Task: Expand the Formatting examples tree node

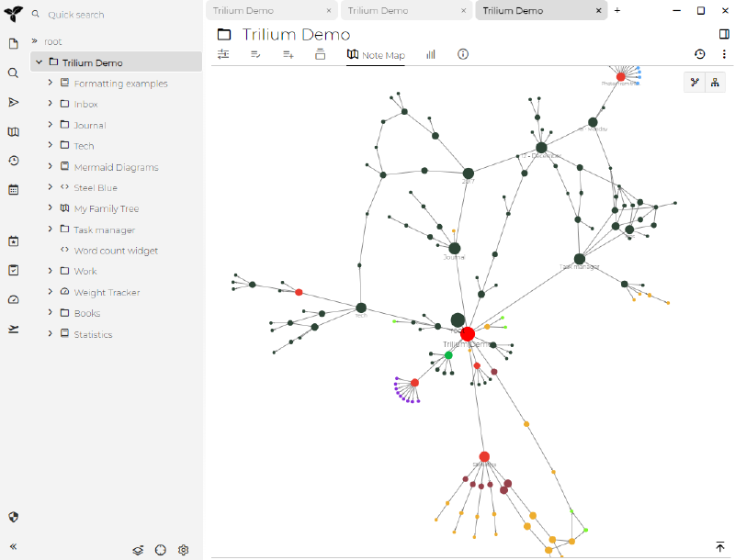Action: [51, 83]
